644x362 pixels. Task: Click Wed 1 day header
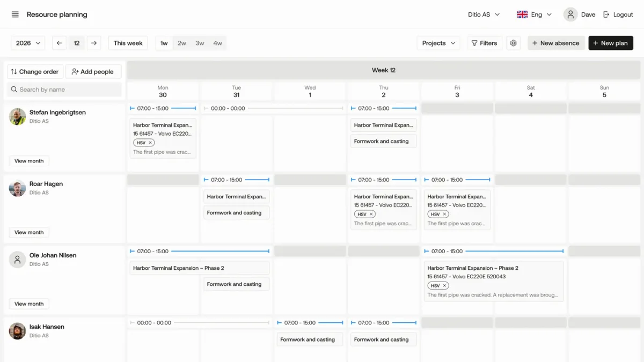point(310,92)
